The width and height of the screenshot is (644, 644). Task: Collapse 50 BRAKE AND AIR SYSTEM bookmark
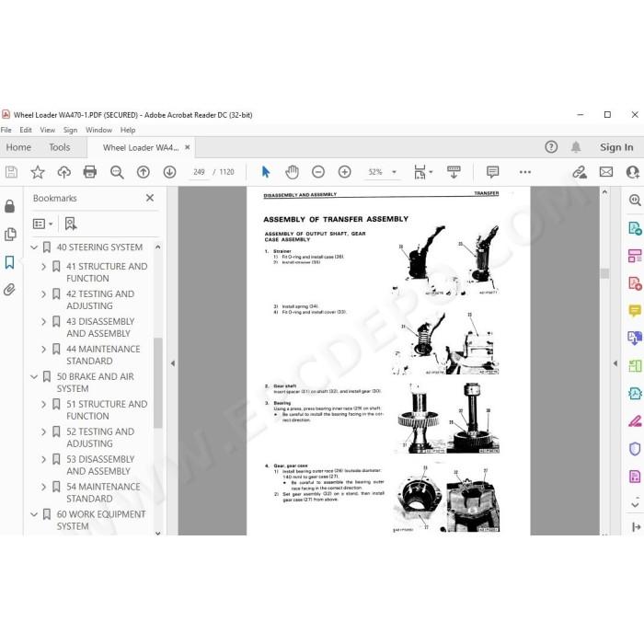click(34, 376)
